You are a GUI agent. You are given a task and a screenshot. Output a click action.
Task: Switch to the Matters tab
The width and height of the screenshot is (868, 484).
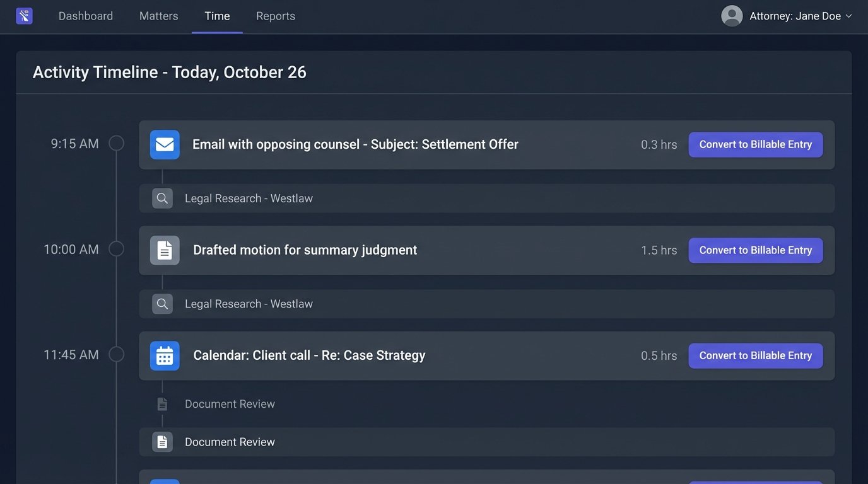(x=158, y=16)
